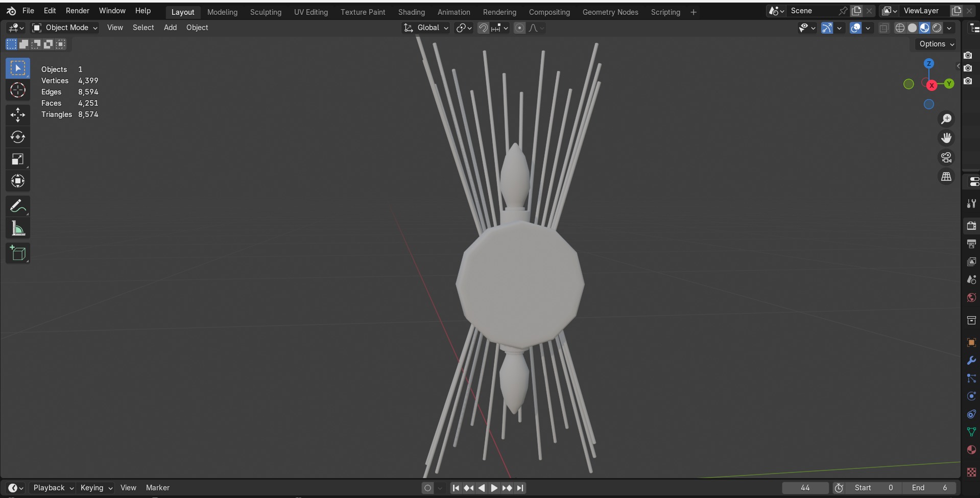Open viewport shading options arrow
This screenshot has width=980, height=498.
click(949, 28)
